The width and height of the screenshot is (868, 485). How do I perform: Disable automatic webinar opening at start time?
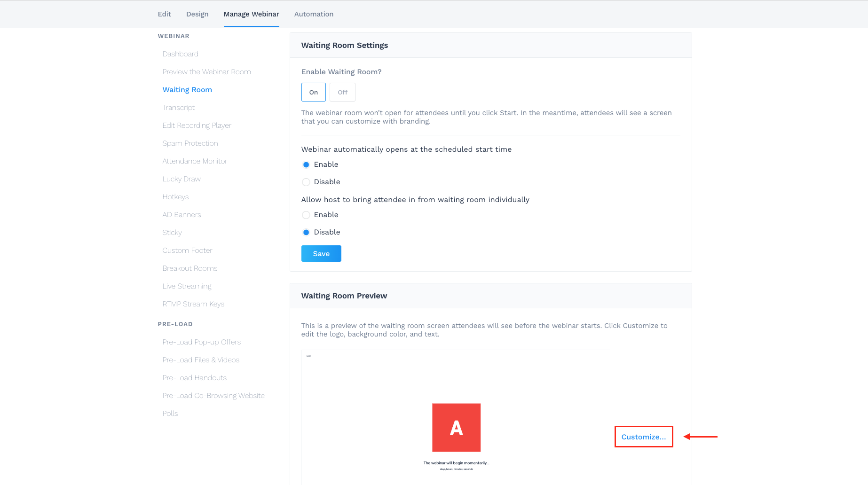306,182
